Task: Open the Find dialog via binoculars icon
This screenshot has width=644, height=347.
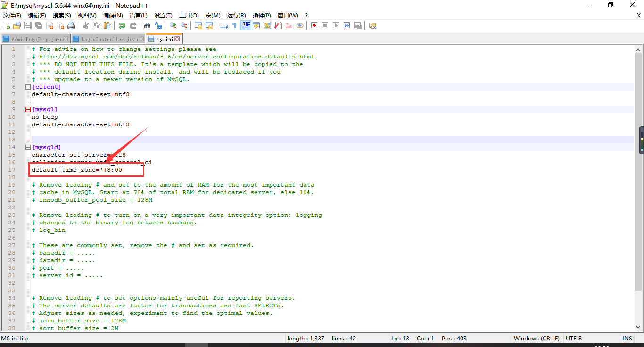Action: pos(147,25)
